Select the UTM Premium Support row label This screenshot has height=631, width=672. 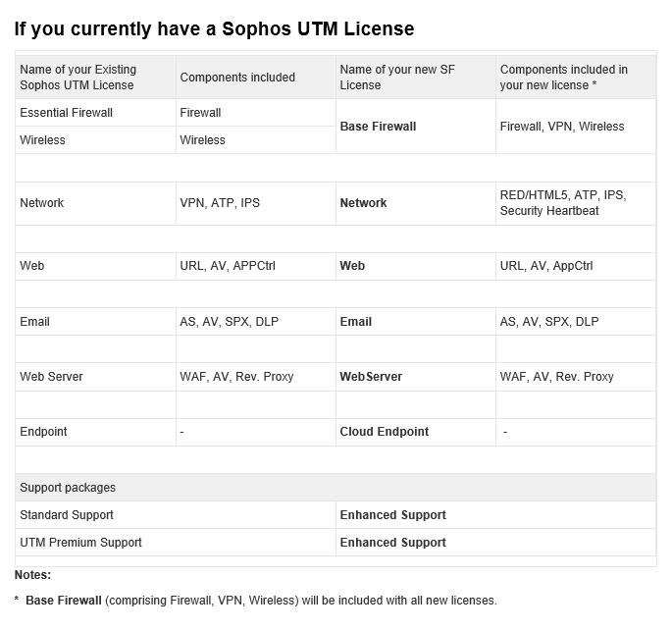pyautogui.click(x=80, y=543)
